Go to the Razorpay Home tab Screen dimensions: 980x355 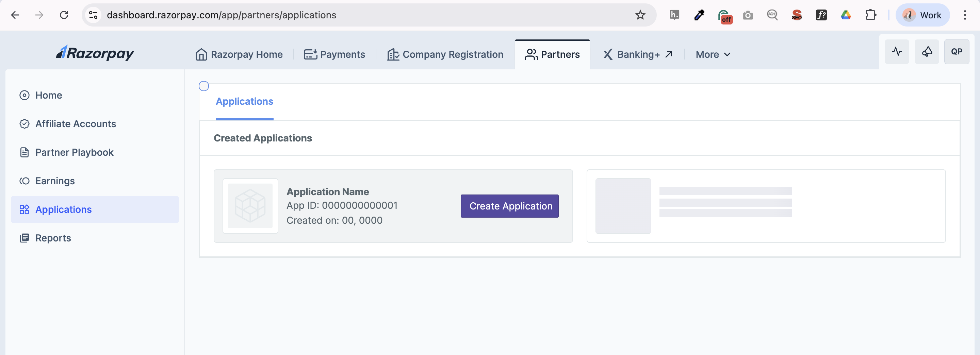coord(239,54)
